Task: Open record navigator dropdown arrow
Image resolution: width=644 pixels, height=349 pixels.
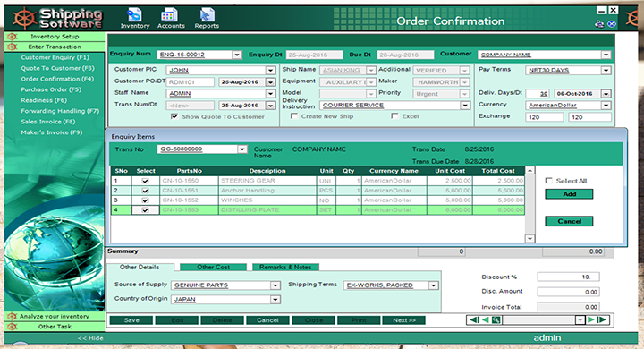Action: (580, 319)
